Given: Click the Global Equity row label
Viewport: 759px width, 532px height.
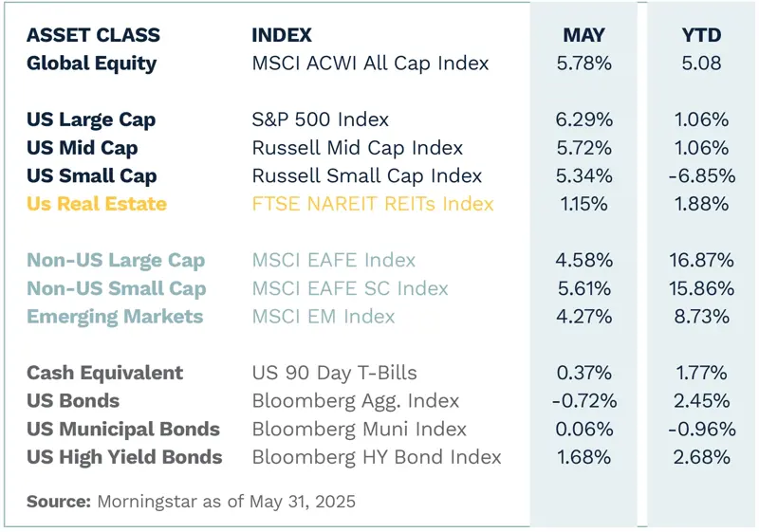Looking at the screenshot, I should click(x=91, y=64).
